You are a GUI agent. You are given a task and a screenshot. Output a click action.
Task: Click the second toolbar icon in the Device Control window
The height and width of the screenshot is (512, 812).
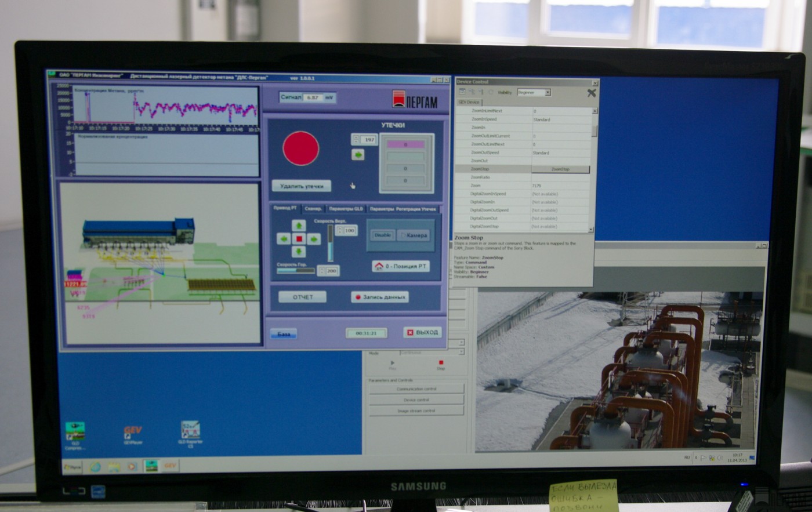point(472,92)
